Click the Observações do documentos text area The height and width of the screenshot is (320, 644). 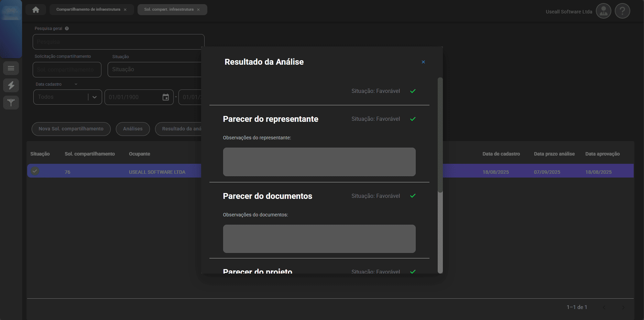pyautogui.click(x=319, y=239)
